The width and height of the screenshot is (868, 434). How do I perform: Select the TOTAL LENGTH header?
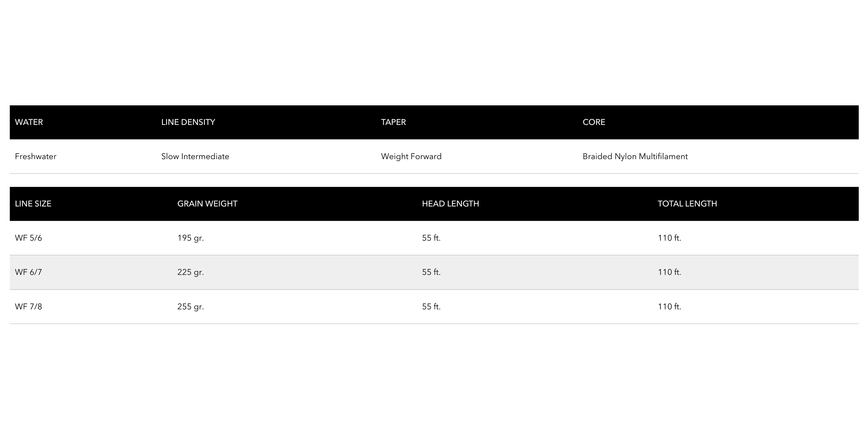(687, 203)
